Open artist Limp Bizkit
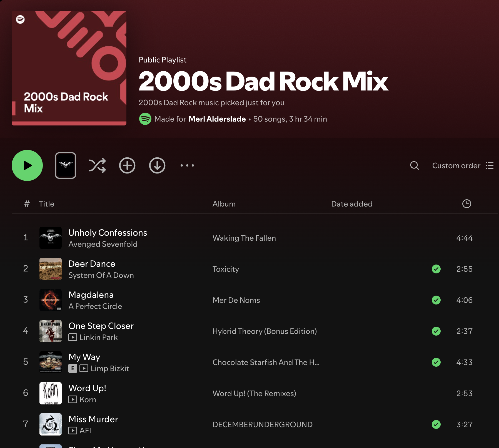This screenshot has width=499, height=448. [110, 368]
